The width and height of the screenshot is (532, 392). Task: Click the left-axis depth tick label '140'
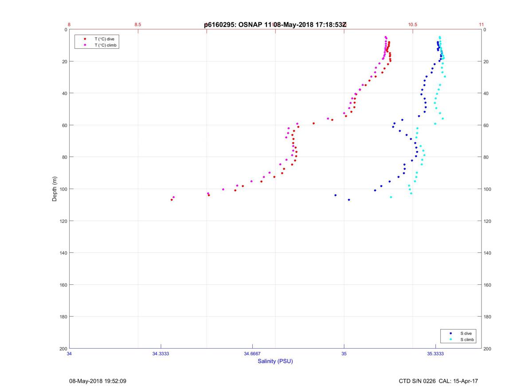tap(63, 253)
